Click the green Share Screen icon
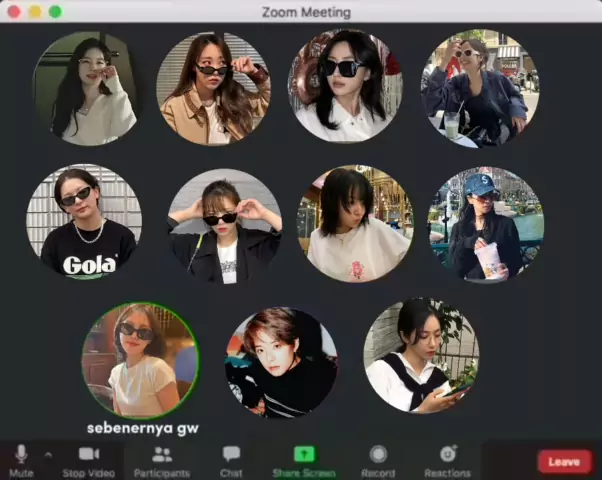The height and width of the screenshot is (480, 602). tap(304, 455)
